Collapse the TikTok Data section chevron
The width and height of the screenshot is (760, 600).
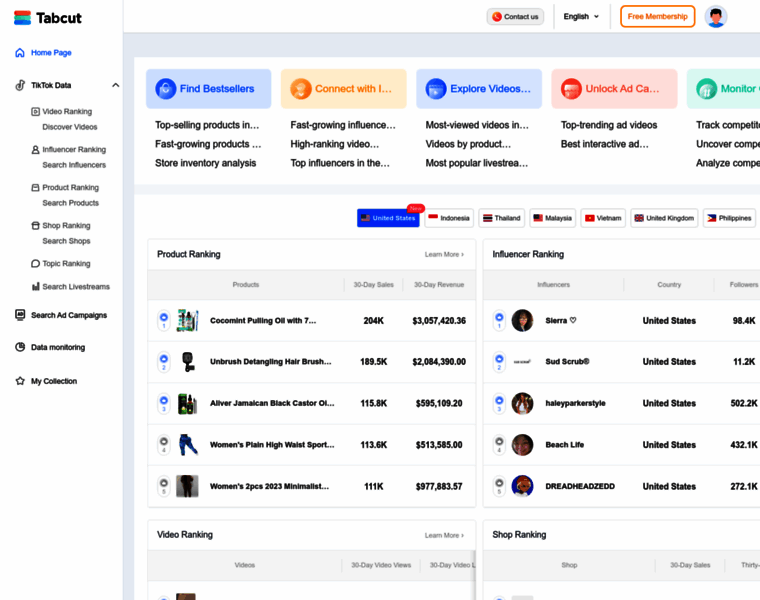click(115, 85)
